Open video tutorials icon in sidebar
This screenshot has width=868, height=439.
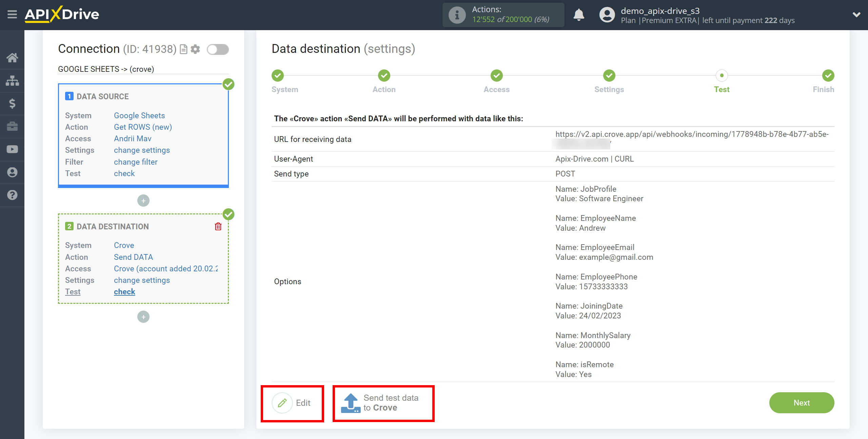[x=12, y=149]
